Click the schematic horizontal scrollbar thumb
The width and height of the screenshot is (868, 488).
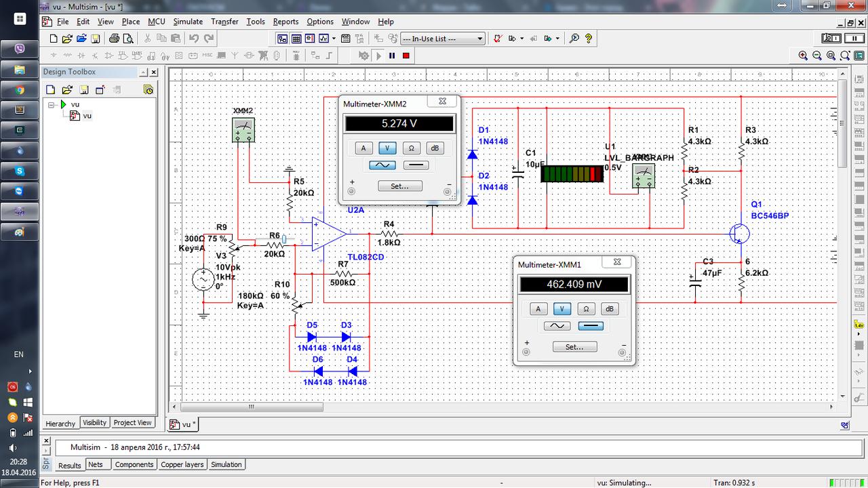pos(251,407)
